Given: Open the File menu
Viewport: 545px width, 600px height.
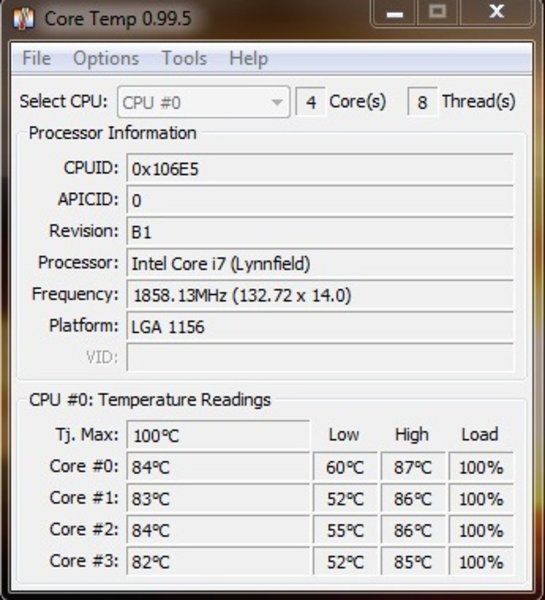Looking at the screenshot, I should pyautogui.click(x=36, y=59).
